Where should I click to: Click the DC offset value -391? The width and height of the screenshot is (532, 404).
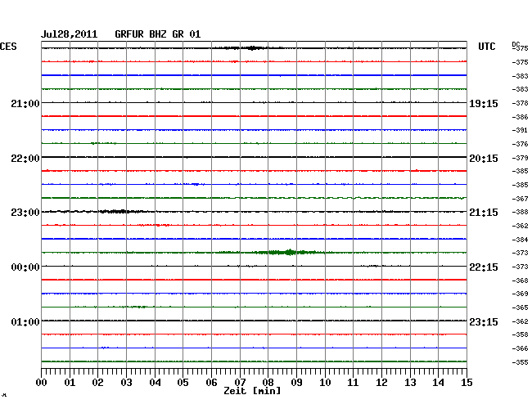coord(520,130)
